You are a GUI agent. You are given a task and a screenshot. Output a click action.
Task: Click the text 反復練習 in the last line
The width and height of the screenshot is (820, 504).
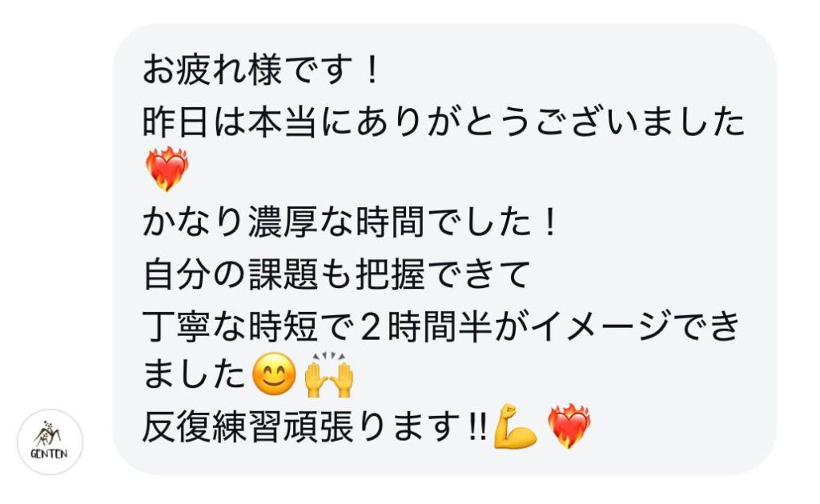[212, 426]
